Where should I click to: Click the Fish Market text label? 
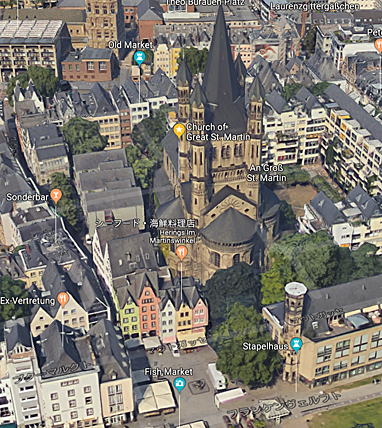pos(169,371)
